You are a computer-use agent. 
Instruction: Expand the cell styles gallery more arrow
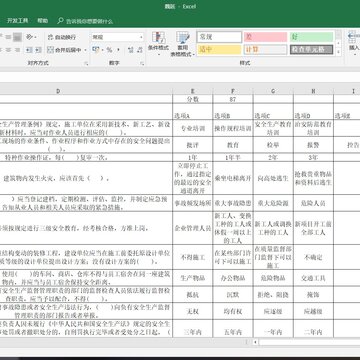pyautogui.click(x=338, y=52)
